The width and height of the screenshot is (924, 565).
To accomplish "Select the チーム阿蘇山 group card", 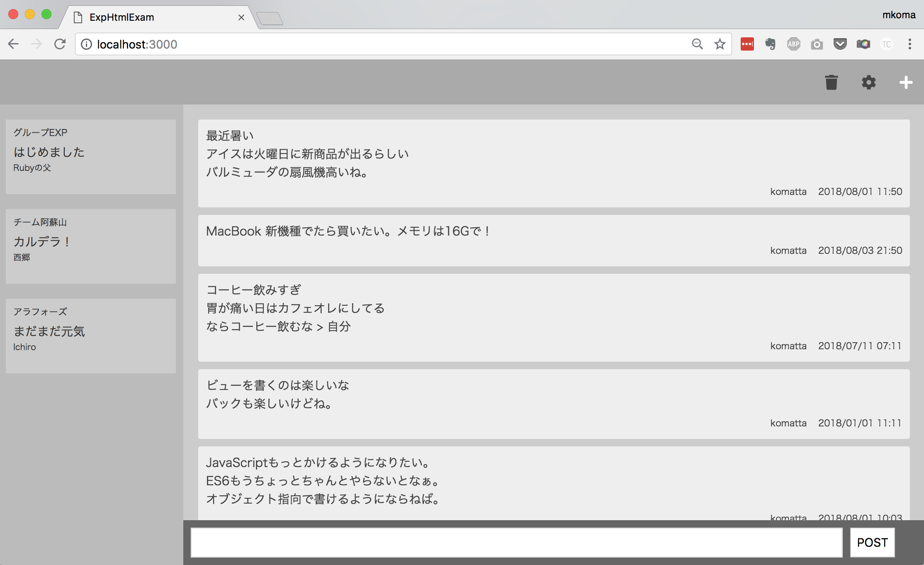I will coord(90,246).
